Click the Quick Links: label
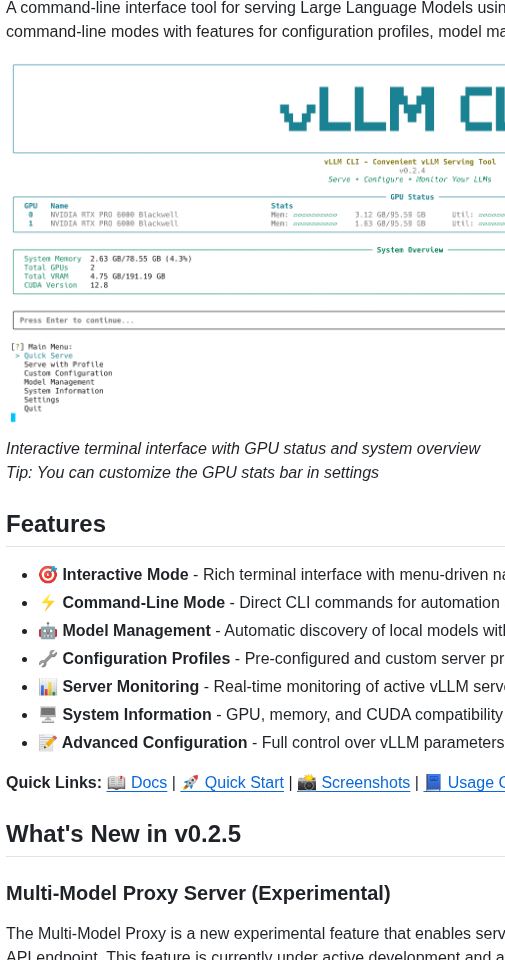The width and height of the screenshot is (505, 960). click(54, 782)
